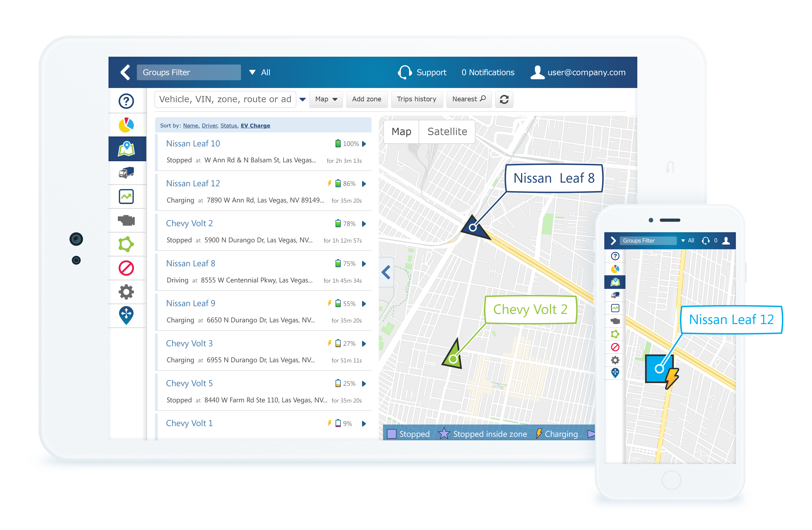The height and width of the screenshot is (530, 812).
Task: Open the settings gear icon in tablet sidebar
Action: coord(126,292)
